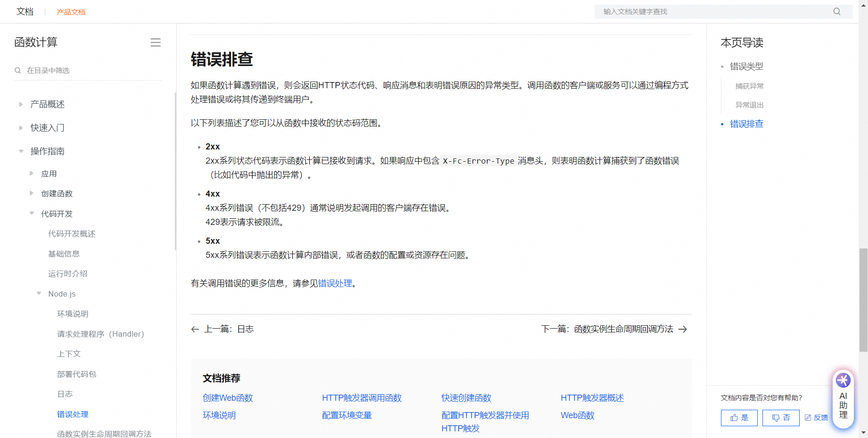This screenshot has height=438, width=868.
Task: Jump to 错误类型 in page guide
Action: tap(746, 66)
